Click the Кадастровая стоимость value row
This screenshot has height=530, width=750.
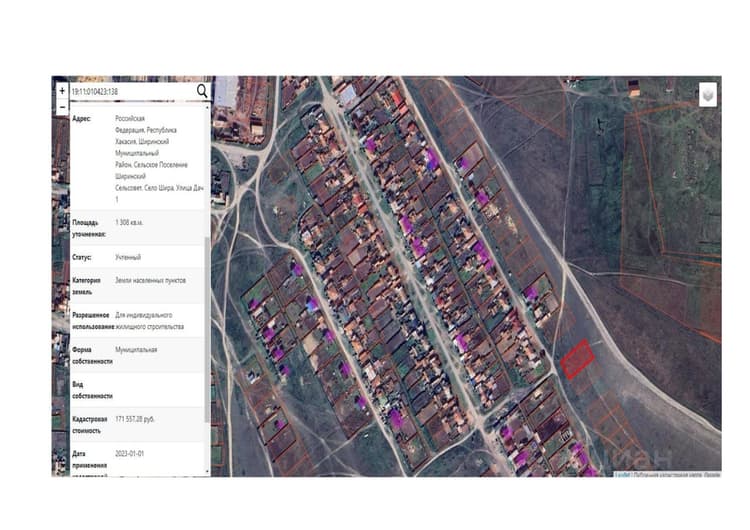(137, 425)
